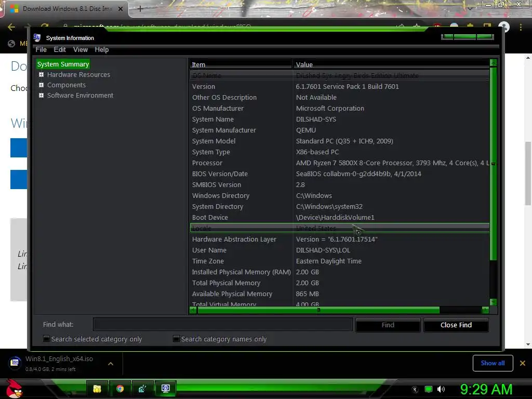
Task: Open File Explorer from the taskbar
Action: click(97, 389)
